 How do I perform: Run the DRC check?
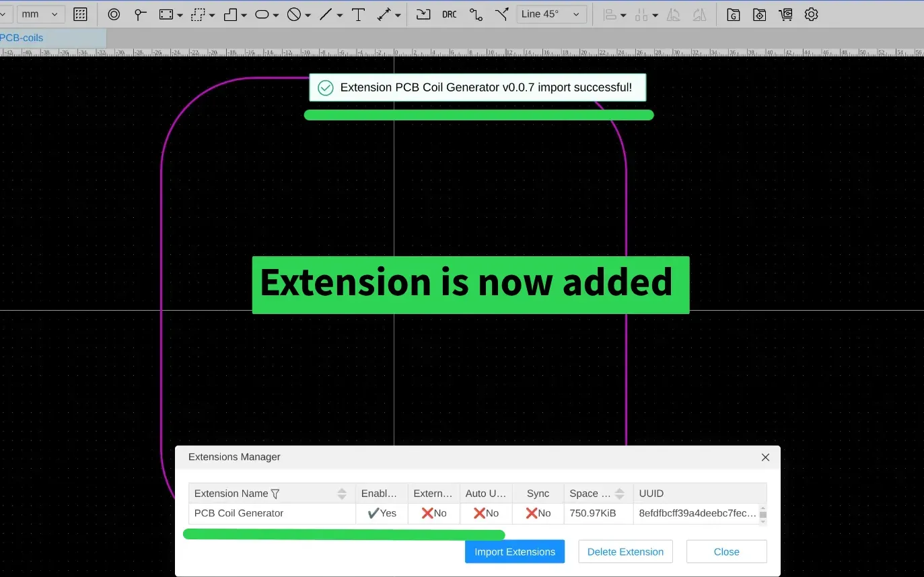pos(450,14)
